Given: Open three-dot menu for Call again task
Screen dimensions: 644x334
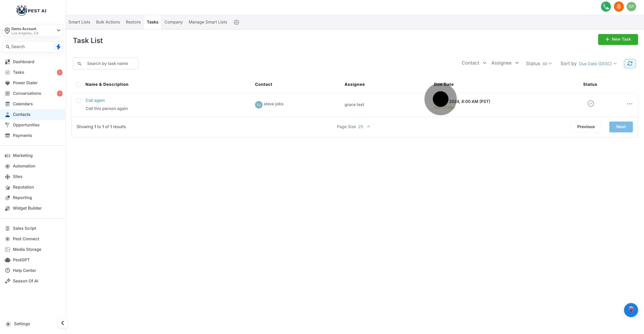Looking at the screenshot, I should [630, 104].
